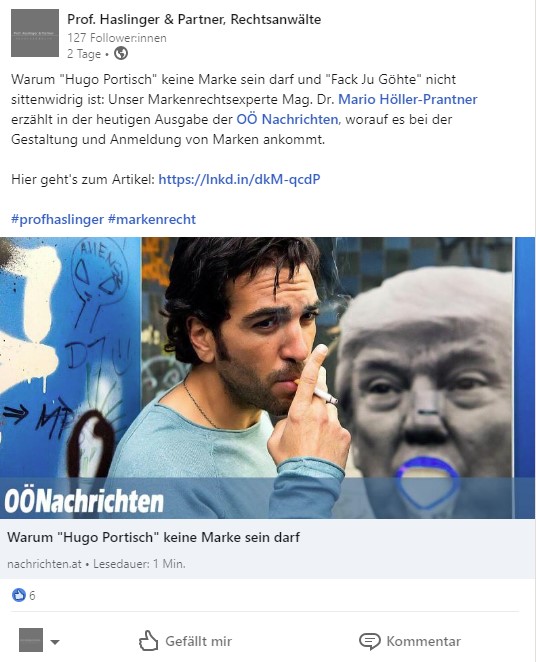The image size is (536, 662).
Task: Click the Haslinger & Partner company logo
Action: pyautogui.click(x=35, y=33)
